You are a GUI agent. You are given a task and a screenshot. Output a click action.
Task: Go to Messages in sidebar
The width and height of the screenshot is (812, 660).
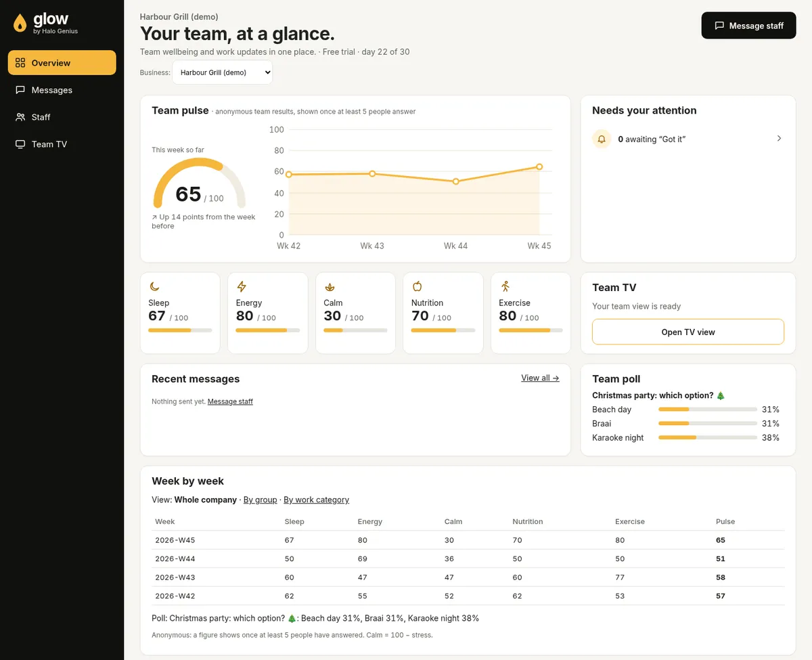tap(62, 90)
